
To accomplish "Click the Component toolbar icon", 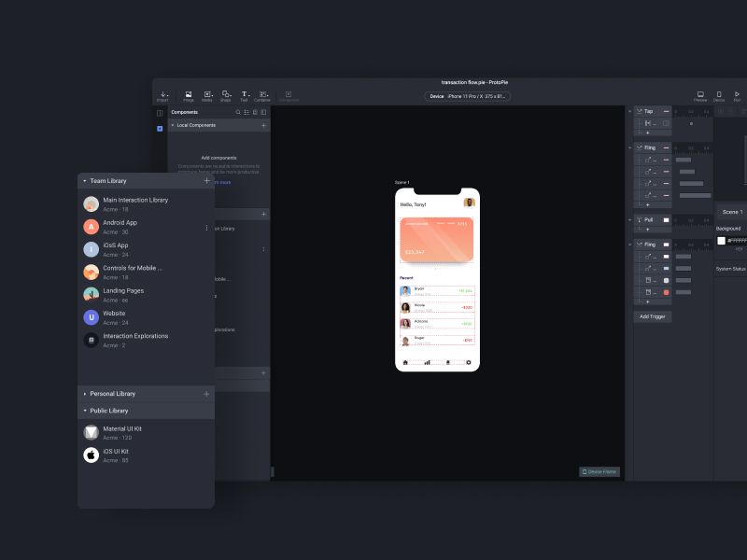I will 289,96.
